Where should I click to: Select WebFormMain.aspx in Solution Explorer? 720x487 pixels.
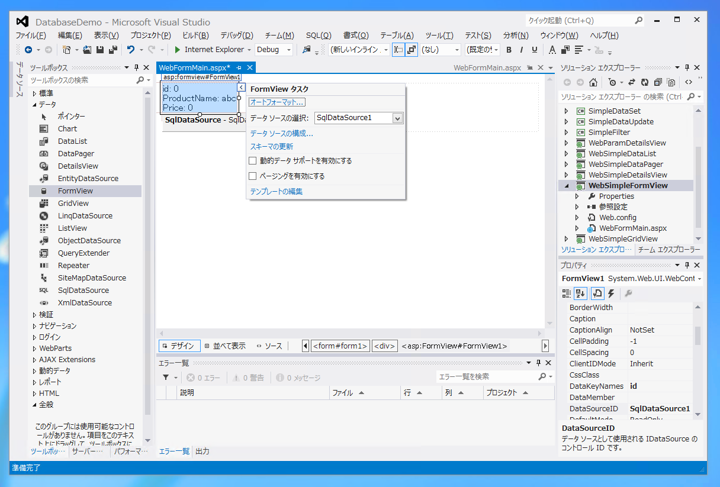(633, 228)
